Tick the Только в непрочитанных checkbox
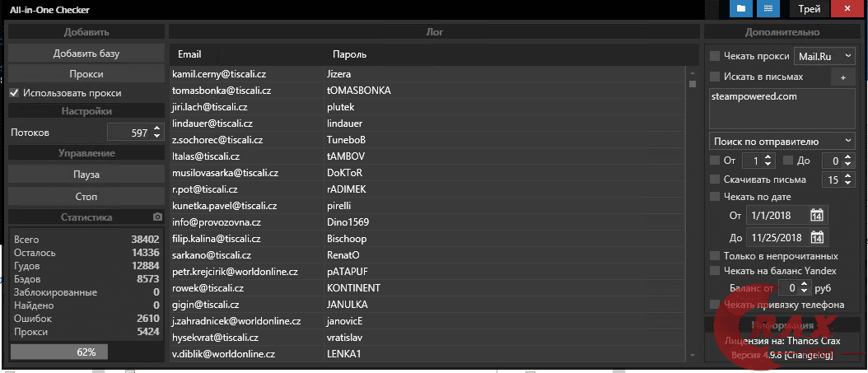Image resolution: width=868 pixels, height=373 pixels. coord(715,256)
